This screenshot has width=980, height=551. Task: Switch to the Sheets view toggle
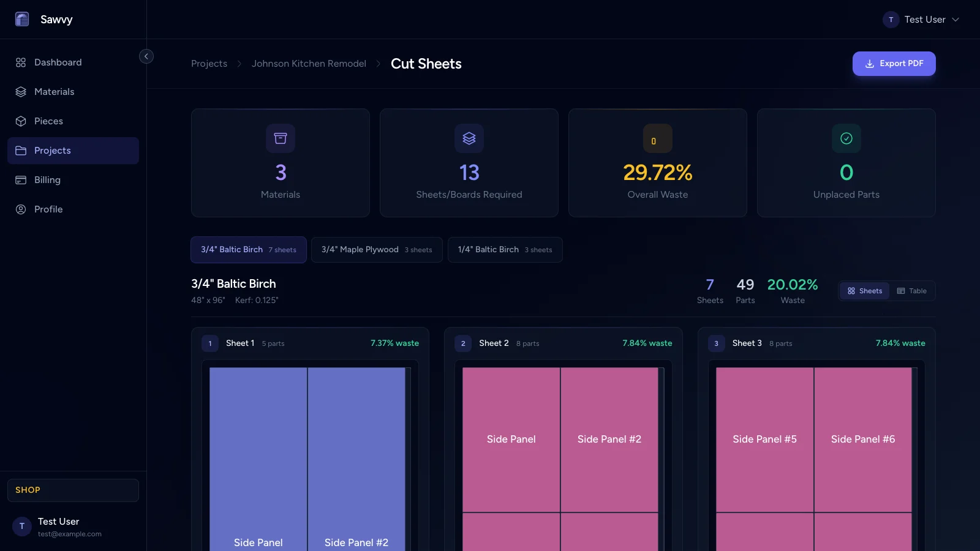click(864, 291)
